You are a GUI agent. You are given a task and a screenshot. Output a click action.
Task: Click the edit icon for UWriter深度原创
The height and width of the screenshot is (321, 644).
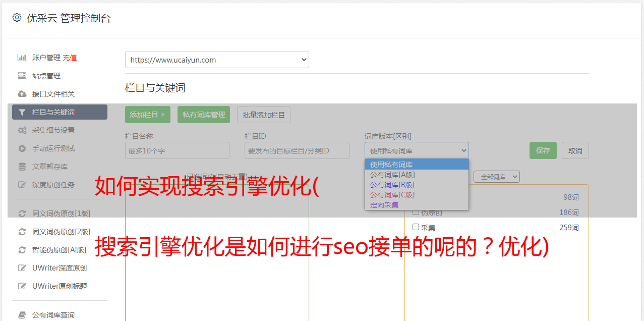coord(22,268)
